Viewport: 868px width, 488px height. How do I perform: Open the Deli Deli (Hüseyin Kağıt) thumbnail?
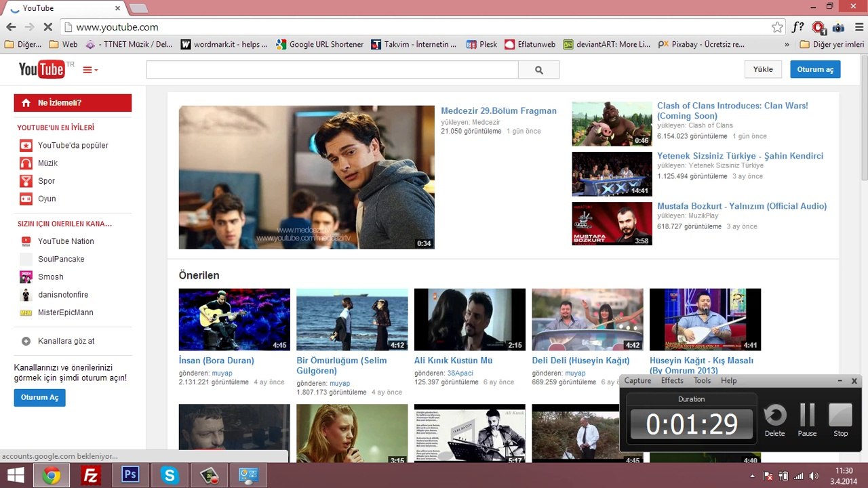[x=587, y=319]
